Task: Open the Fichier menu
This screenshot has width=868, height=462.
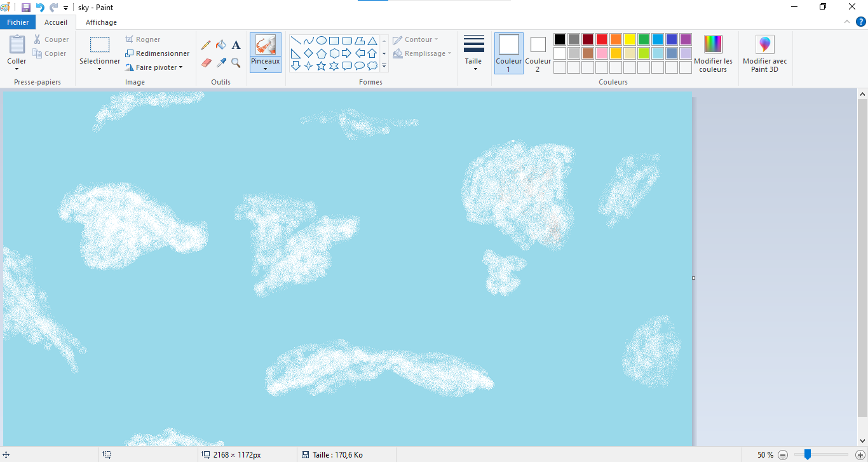Action: click(x=18, y=22)
